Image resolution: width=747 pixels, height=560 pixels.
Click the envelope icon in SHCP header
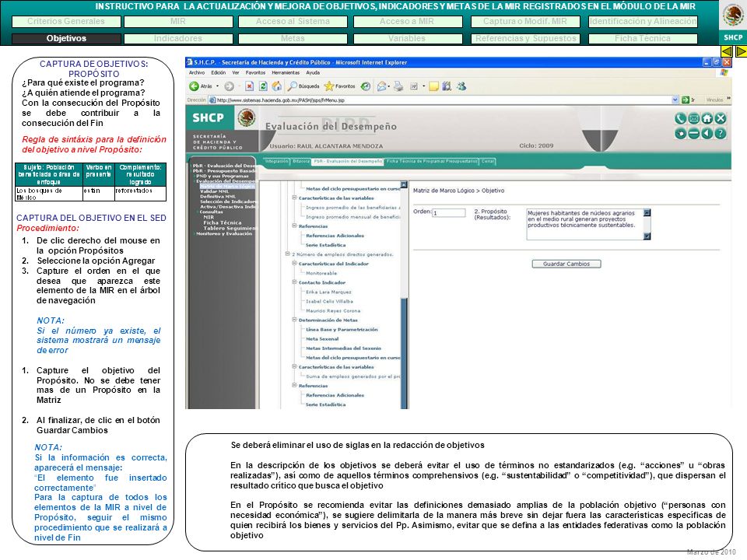(693, 118)
